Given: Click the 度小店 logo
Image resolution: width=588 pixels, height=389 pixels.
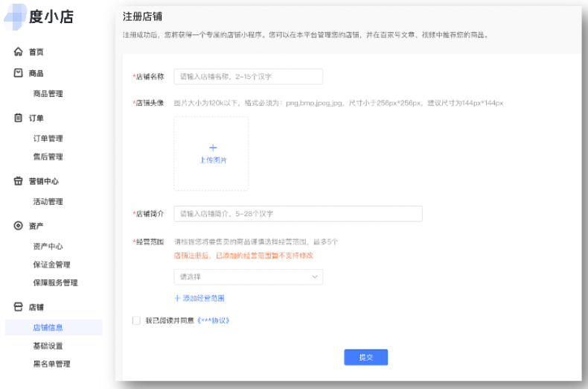Looking at the screenshot, I should [41, 18].
